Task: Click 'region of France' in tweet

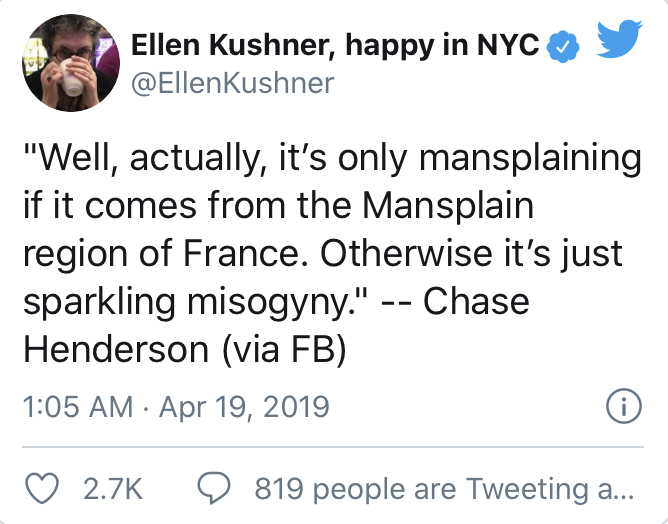Action: point(161,255)
